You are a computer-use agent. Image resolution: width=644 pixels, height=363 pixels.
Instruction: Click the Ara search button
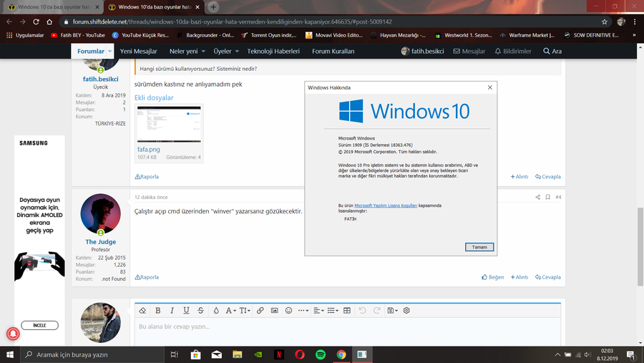(552, 52)
